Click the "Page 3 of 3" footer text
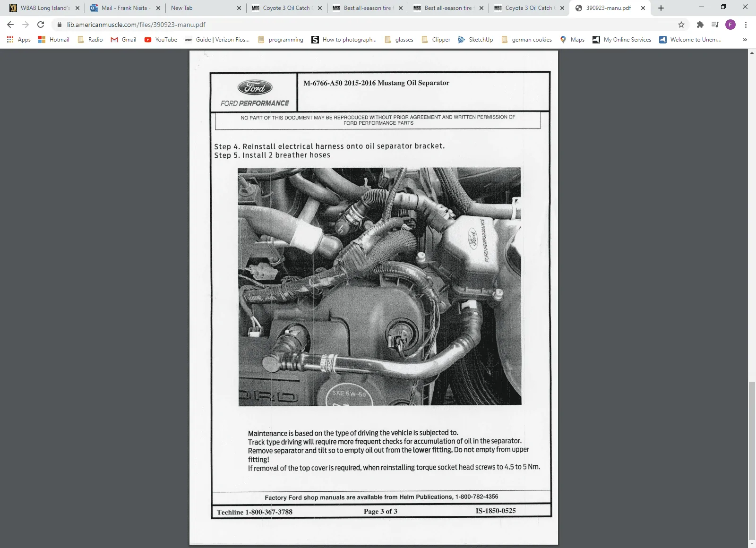756x548 pixels. click(x=380, y=511)
